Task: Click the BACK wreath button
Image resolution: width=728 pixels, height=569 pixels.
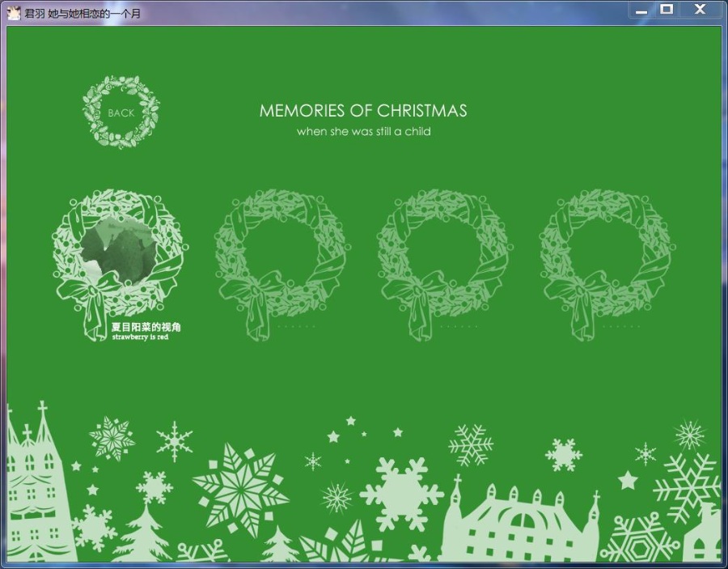Action: pos(121,113)
